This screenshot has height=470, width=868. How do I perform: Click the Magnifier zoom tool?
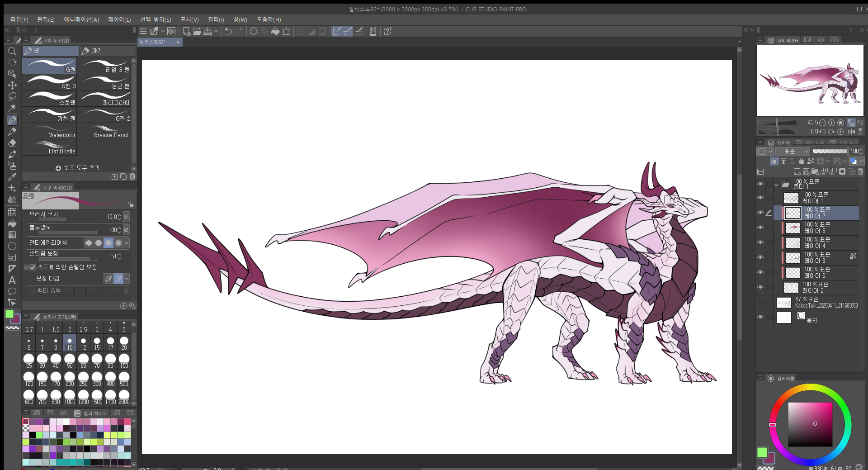pyautogui.click(x=12, y=51)
